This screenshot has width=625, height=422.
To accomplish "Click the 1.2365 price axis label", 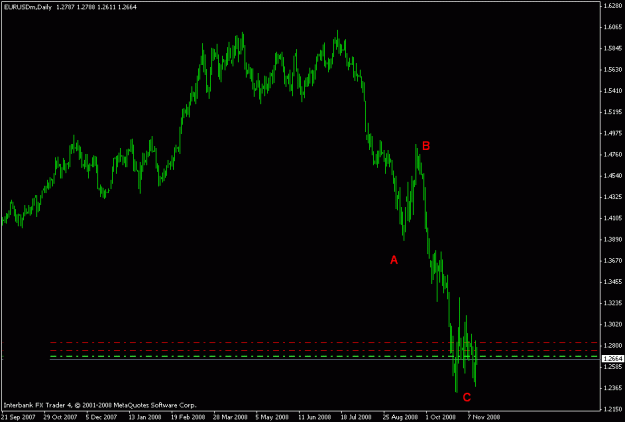I will 613,388.
